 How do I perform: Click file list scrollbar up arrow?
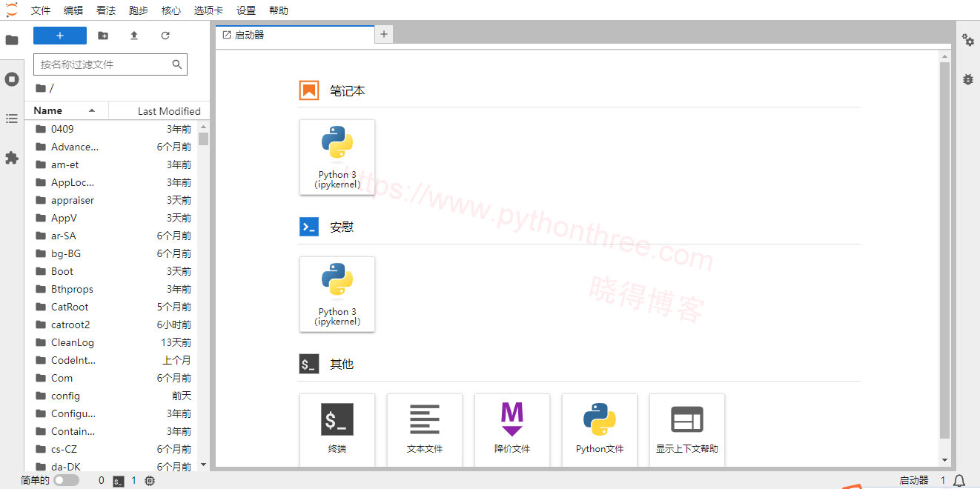click(204, 126)
